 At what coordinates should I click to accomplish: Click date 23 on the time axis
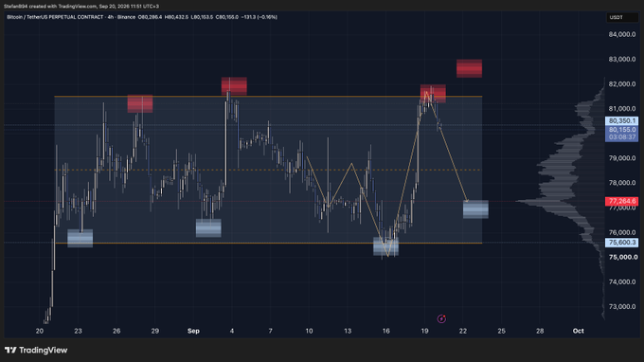click(78, 331)
